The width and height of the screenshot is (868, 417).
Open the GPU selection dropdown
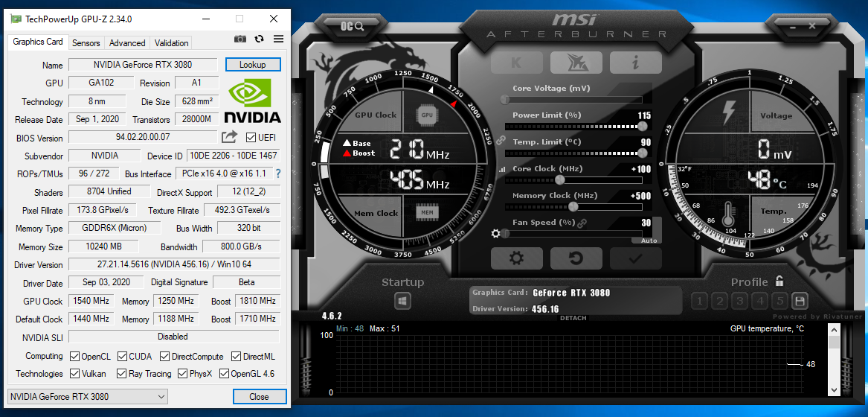coord(88,396)
